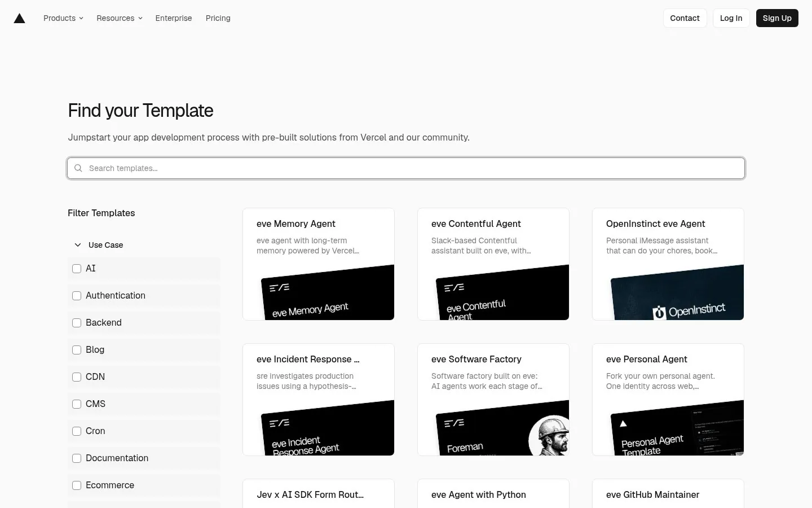This screenshot has height=508, width=812.
Task: Click the Vercel triangle logo
Action: coord(19,19)
